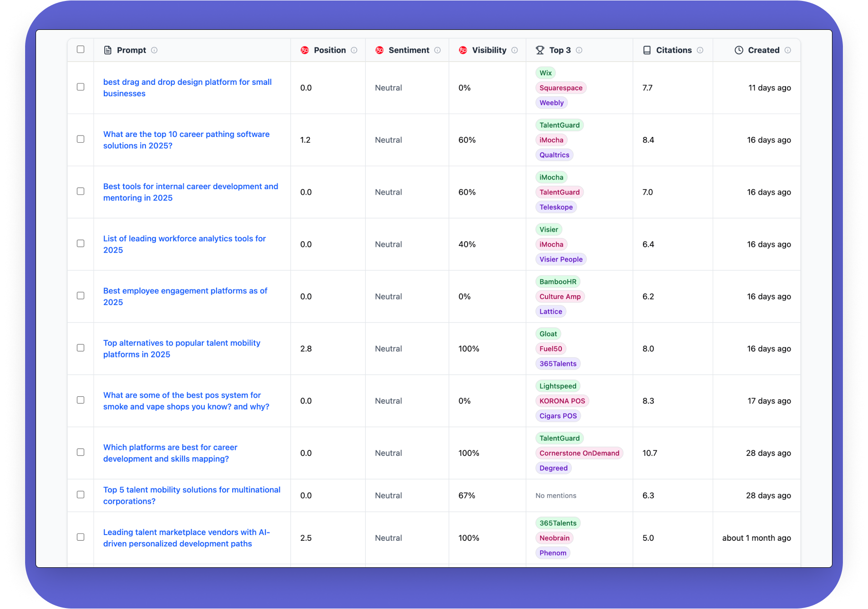
Task: Click the info icon beside Sentiment header
Action: point(437,50)
